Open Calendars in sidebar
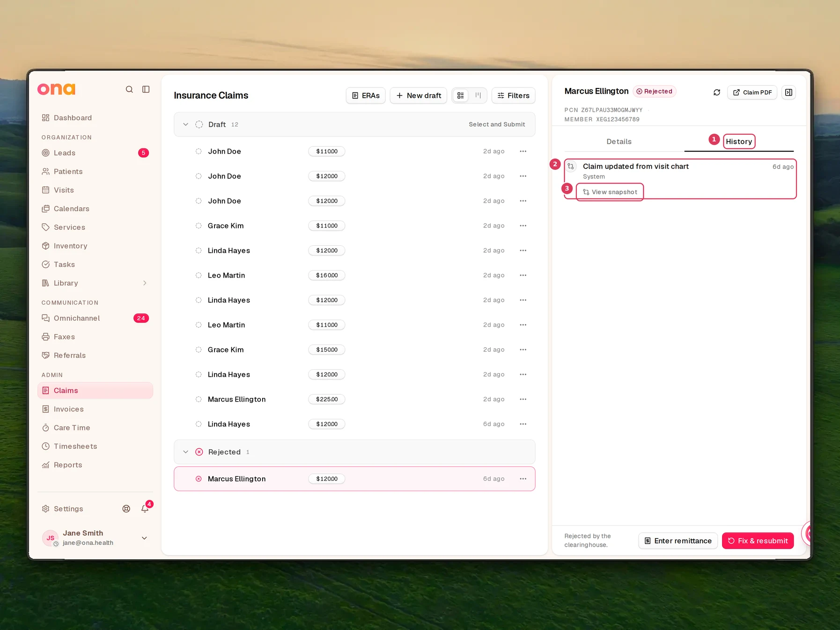The height and width of the screenshot is (630, 840). [95, 209]
